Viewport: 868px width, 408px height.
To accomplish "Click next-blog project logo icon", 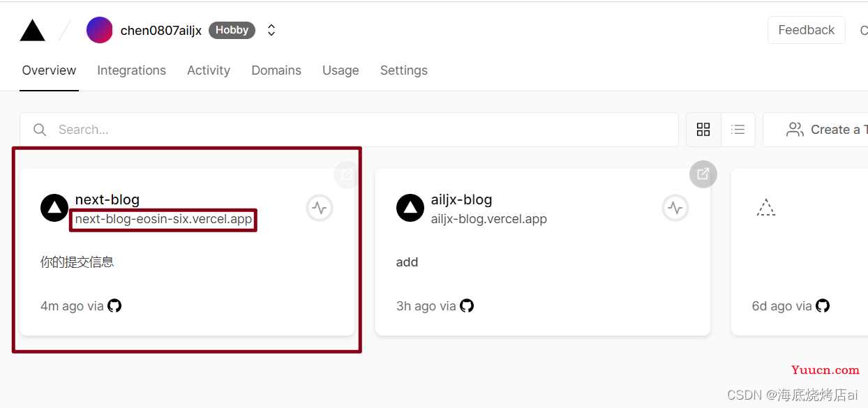I will tap(54, 208).
